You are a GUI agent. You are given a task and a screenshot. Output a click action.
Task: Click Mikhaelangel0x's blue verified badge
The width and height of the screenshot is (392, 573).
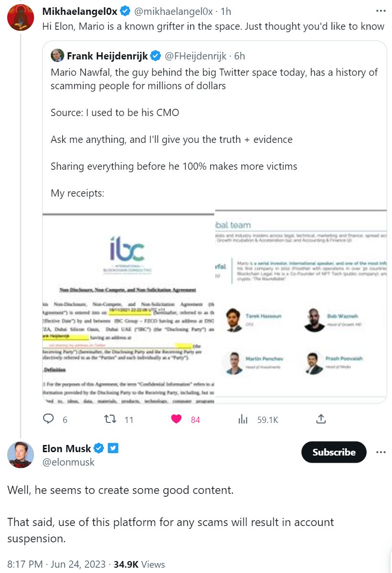(126, 11)
